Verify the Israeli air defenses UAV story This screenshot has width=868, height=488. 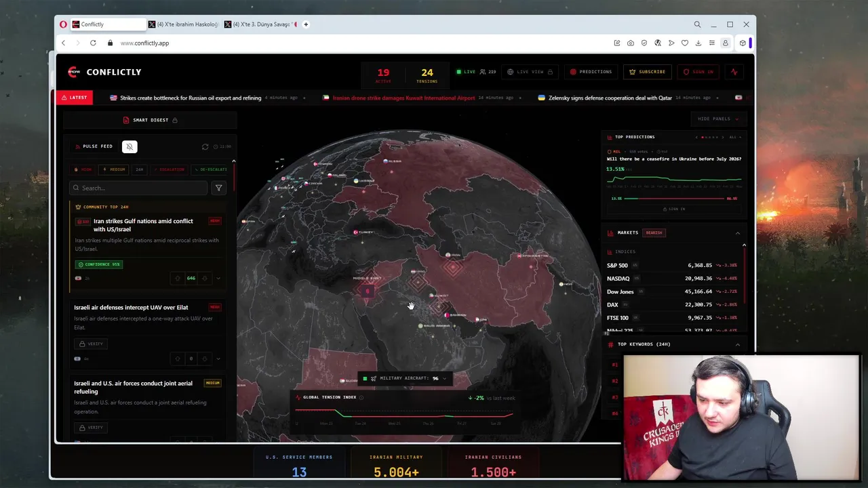tap(91, 344)
